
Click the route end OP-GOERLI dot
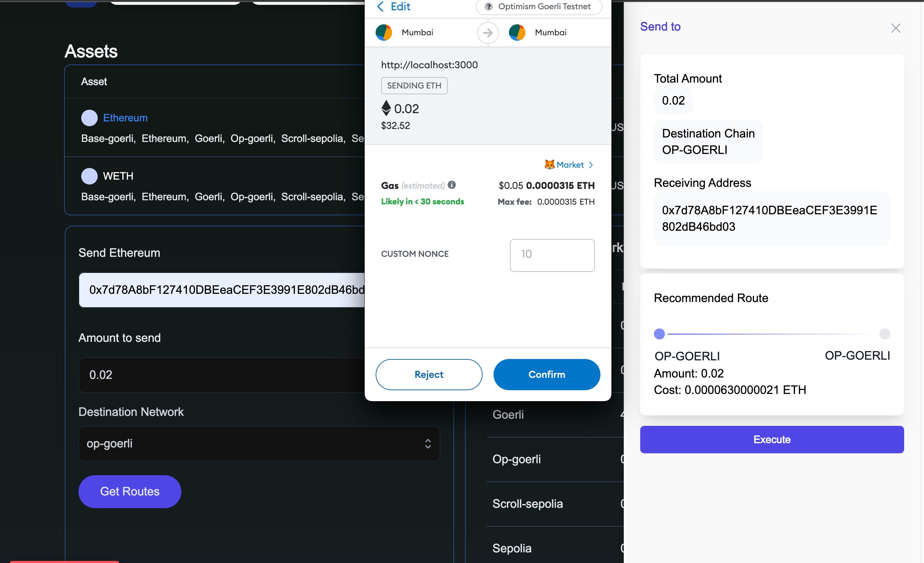coord(884,334)
